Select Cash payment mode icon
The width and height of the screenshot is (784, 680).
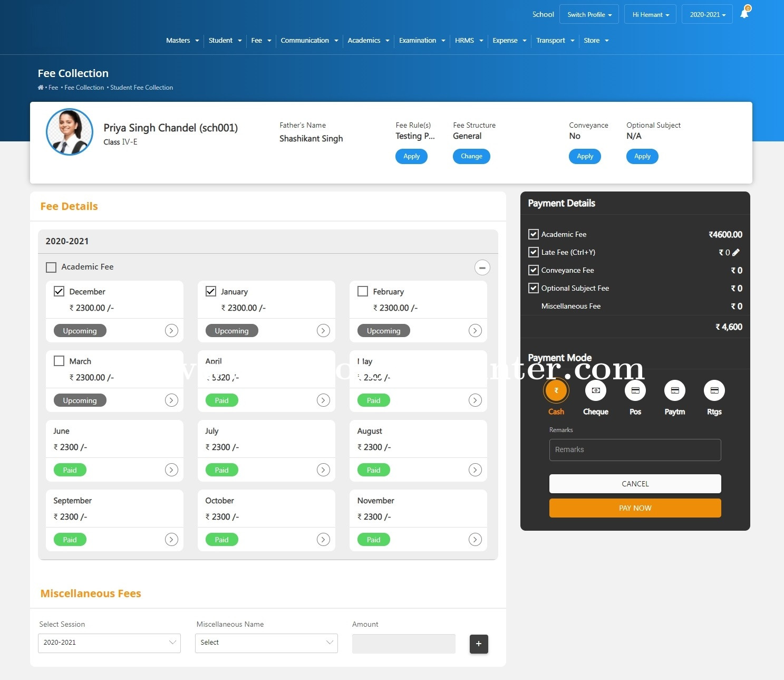[556, 390]
